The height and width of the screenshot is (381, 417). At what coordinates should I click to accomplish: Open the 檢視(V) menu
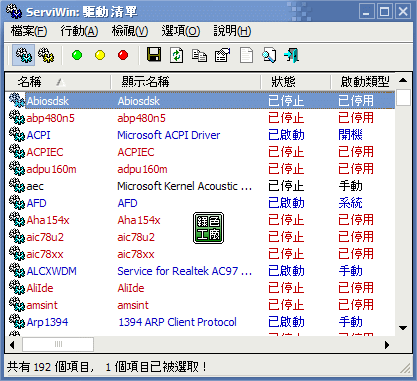pos(130,31)
